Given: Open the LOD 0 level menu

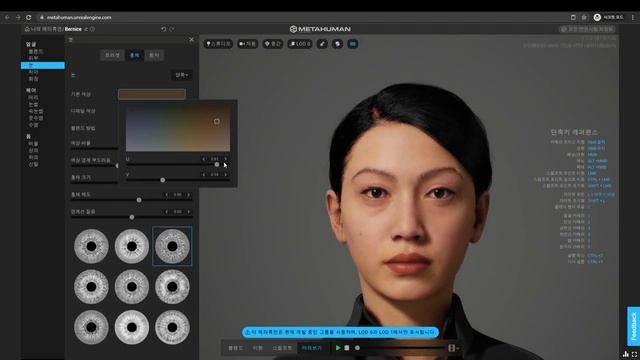Looking at the screenshot, I should click(x=300, y=44).
